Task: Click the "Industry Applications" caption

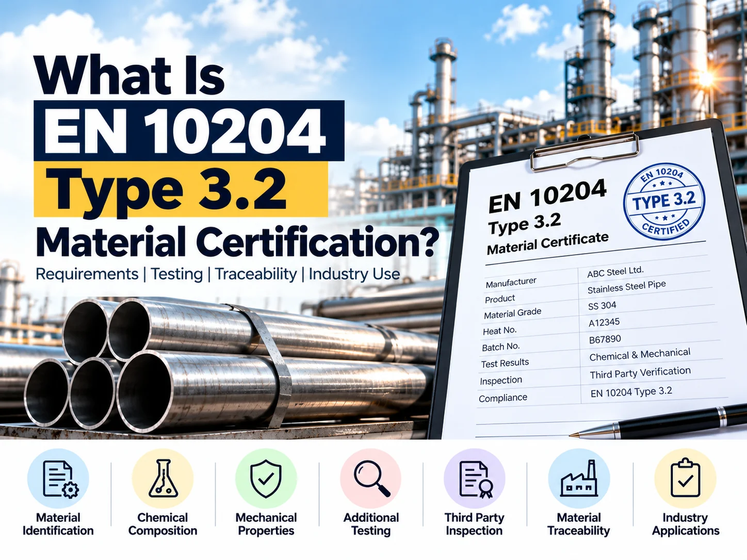Action: pos(686,524)
